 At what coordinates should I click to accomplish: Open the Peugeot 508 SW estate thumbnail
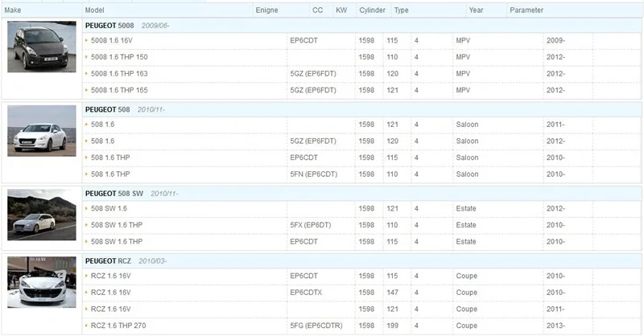point(42,215)
